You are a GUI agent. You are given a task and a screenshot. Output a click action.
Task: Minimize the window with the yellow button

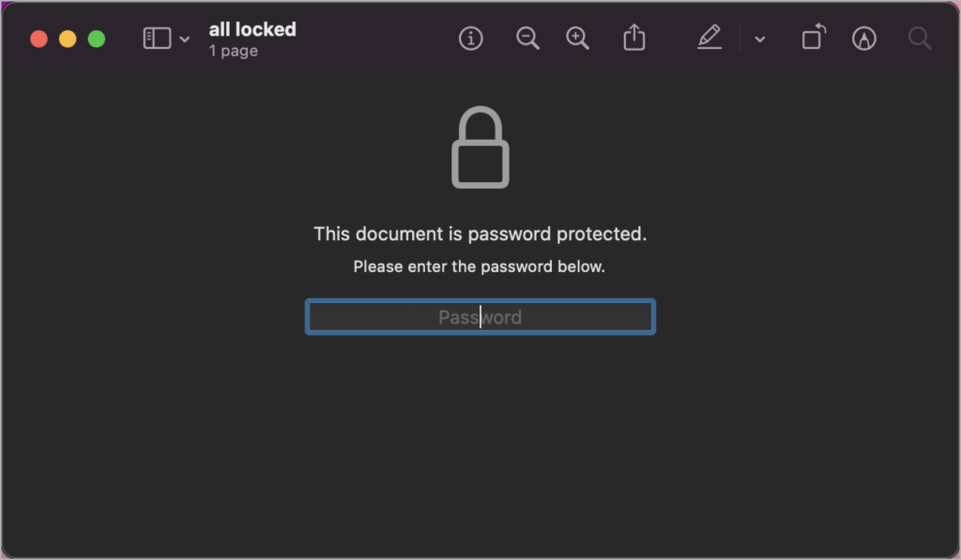pyautogui.click(x=68, y=39)
